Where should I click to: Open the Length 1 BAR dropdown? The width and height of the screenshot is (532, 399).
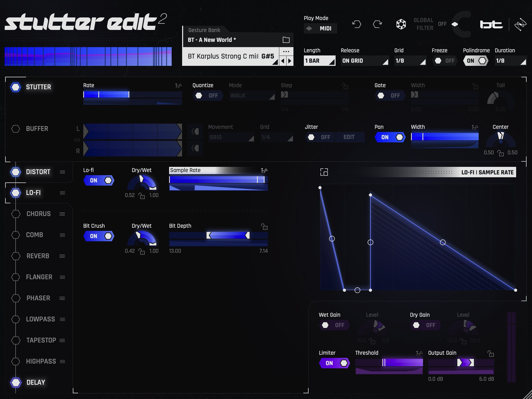click(x=319, y=61)
